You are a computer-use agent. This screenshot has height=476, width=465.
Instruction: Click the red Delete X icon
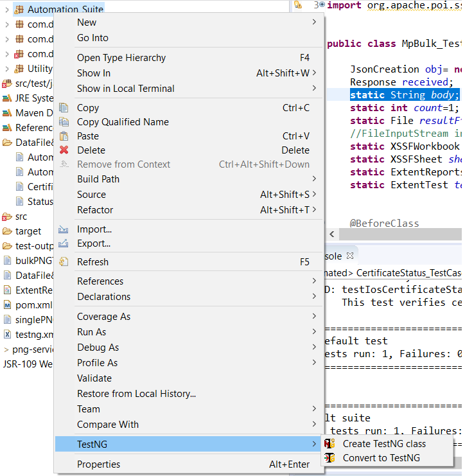[64, 150]
